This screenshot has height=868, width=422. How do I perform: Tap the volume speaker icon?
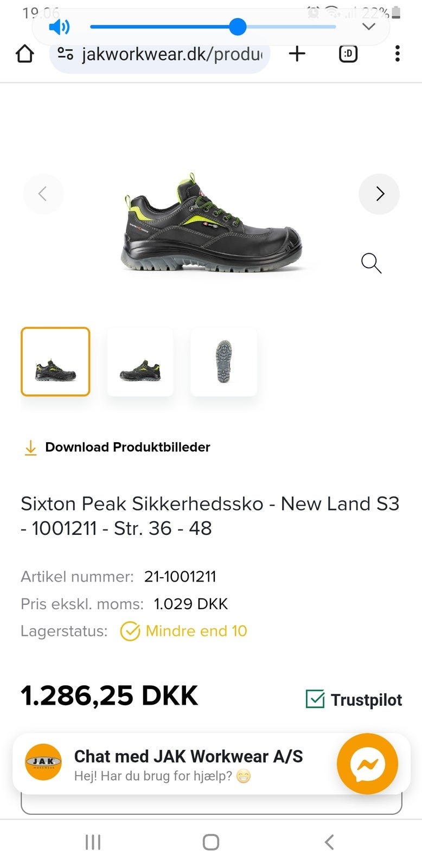click(x=59, y=27)
